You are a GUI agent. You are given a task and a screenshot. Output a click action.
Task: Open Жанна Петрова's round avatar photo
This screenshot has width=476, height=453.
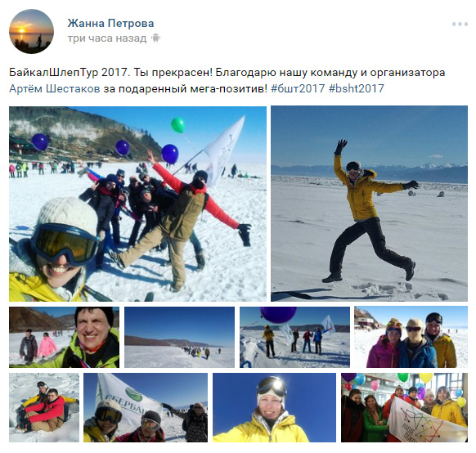click(32, 32)
